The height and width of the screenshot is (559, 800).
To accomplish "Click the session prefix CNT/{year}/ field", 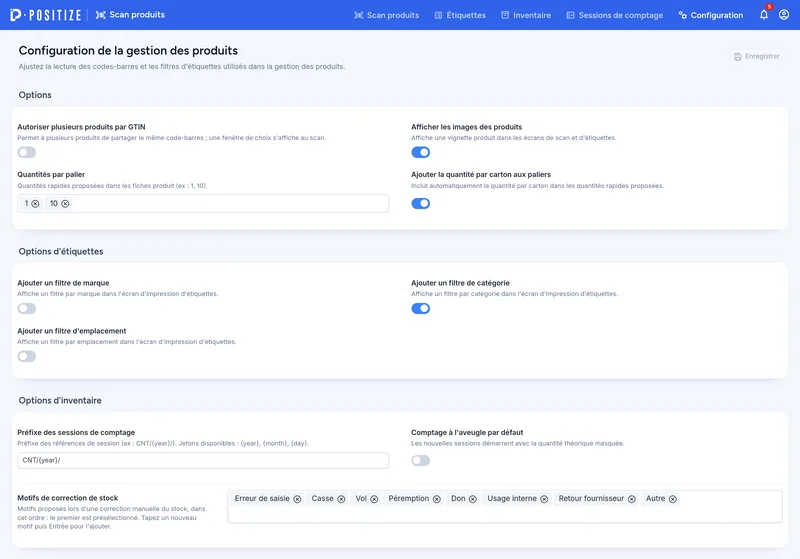I will pos(203,461).
